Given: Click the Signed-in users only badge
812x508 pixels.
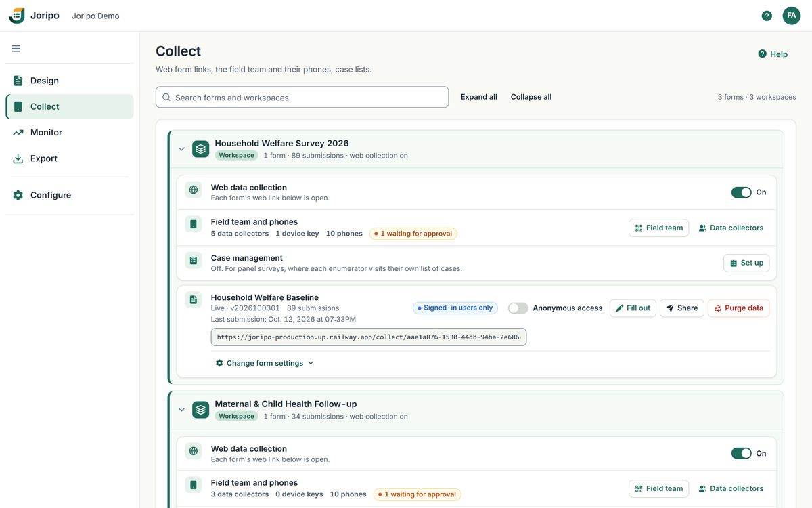Looking at the screenshot, I should (x=455, y=308).
